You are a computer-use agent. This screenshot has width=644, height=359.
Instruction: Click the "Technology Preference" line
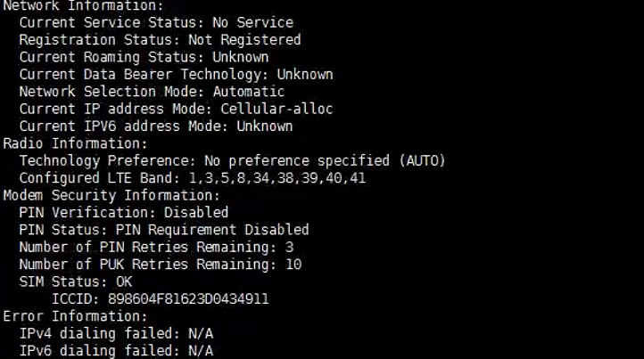[232, 160]
